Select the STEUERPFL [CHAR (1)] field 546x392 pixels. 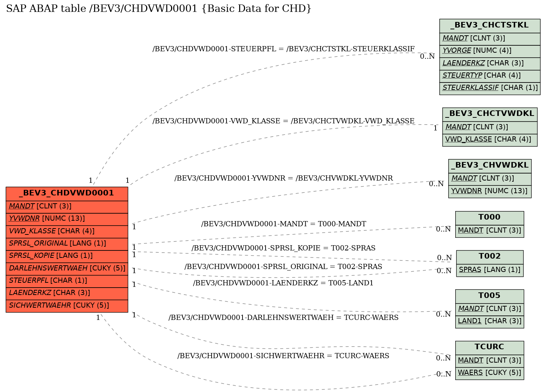[x=67, y=281]
